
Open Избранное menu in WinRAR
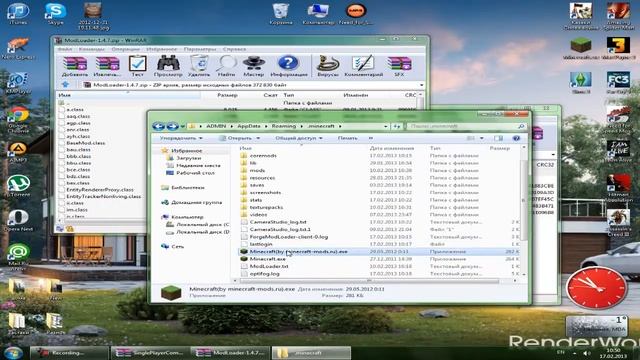pos(162,49)
